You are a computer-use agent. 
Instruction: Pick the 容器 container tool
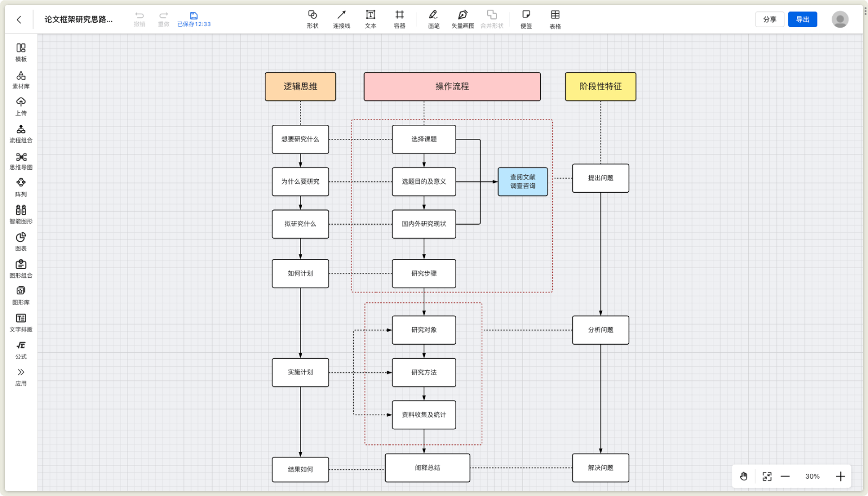coord(399,18)
